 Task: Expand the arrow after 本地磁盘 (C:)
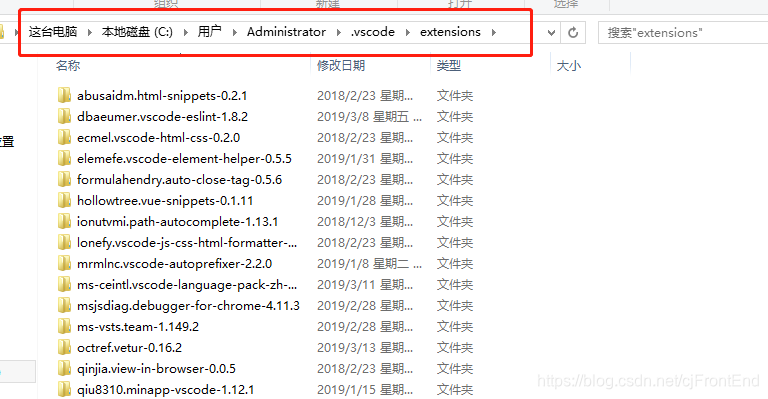point(186,32)
